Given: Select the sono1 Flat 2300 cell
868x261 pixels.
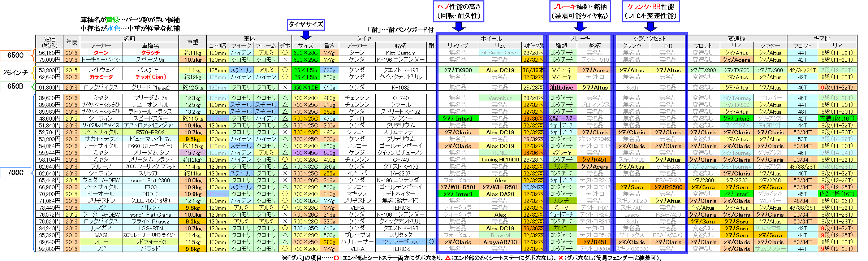Looking at the screenshot, I should point(150,180).
